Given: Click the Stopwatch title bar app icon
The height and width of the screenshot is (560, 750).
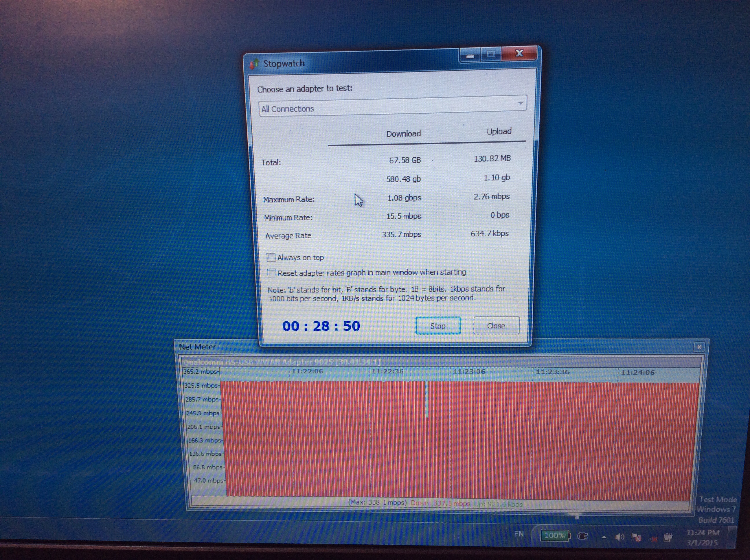Looking at the screenshot, I should coord(254,64).
